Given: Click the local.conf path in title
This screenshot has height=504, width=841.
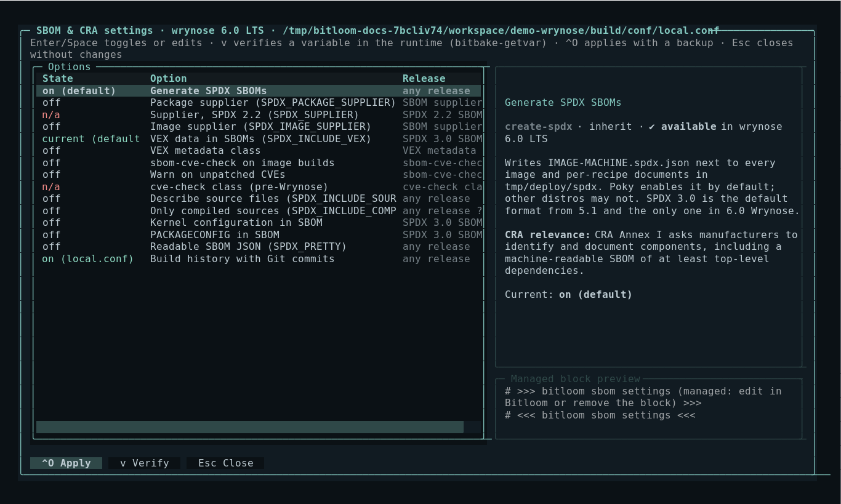Looking at the screenshot, I should pos(501,30).
